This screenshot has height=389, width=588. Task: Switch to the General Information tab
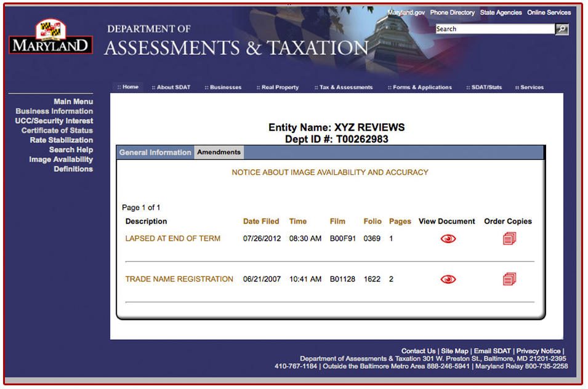tap(155, 153)
